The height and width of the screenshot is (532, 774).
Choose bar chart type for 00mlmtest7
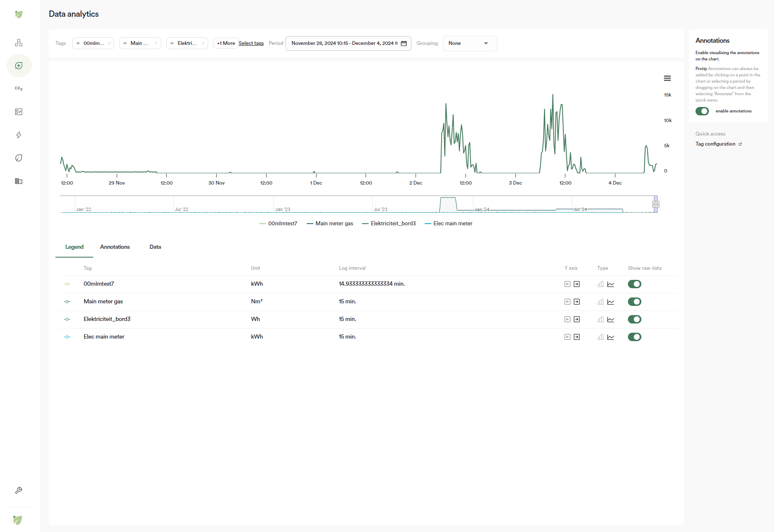pyautogui.click(x=601, y=284)
